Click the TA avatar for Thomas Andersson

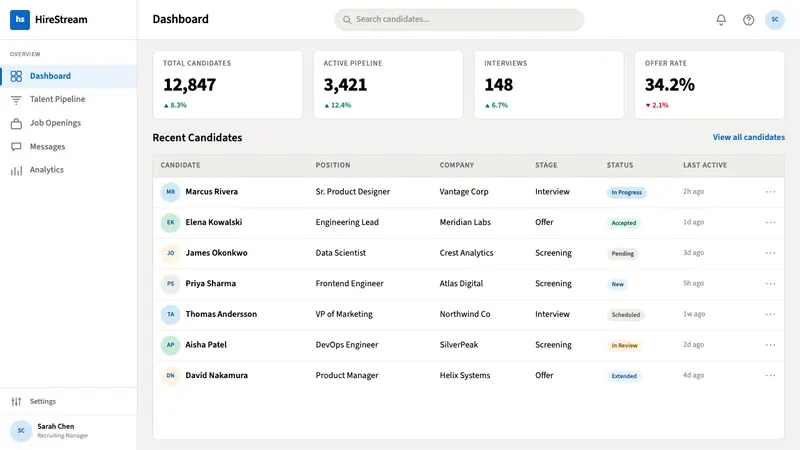pyautogui.click(x=170, y=314)
